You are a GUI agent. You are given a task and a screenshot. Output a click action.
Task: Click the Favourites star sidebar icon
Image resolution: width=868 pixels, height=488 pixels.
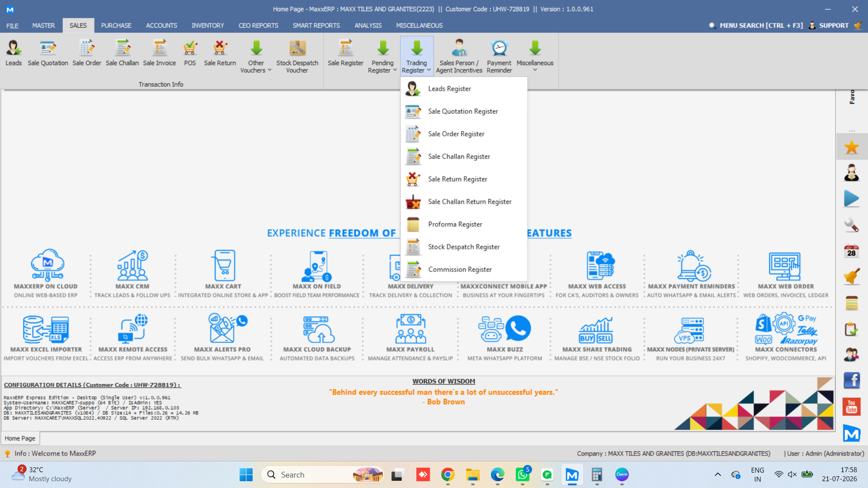[x=851, y=147]
